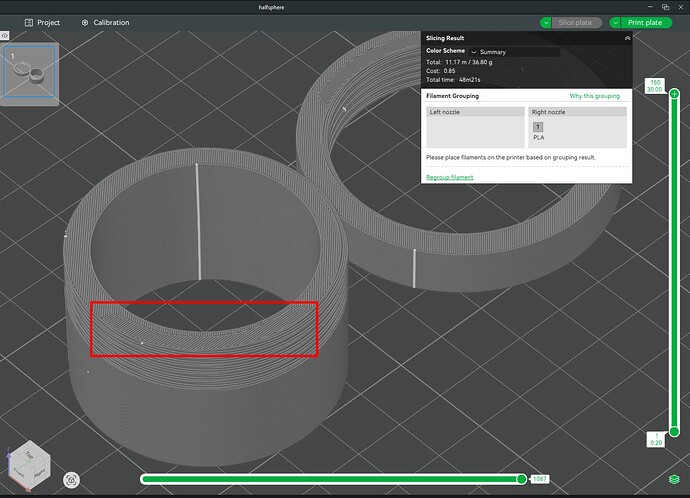
Task: Select filament 1 swatch in Right nozzle
Action: click(538, 127)
